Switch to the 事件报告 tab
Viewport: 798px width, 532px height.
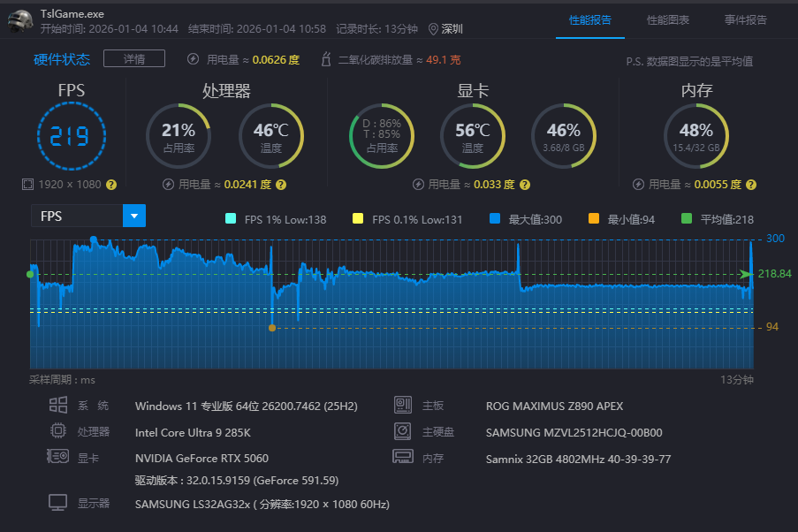[745, 19]
